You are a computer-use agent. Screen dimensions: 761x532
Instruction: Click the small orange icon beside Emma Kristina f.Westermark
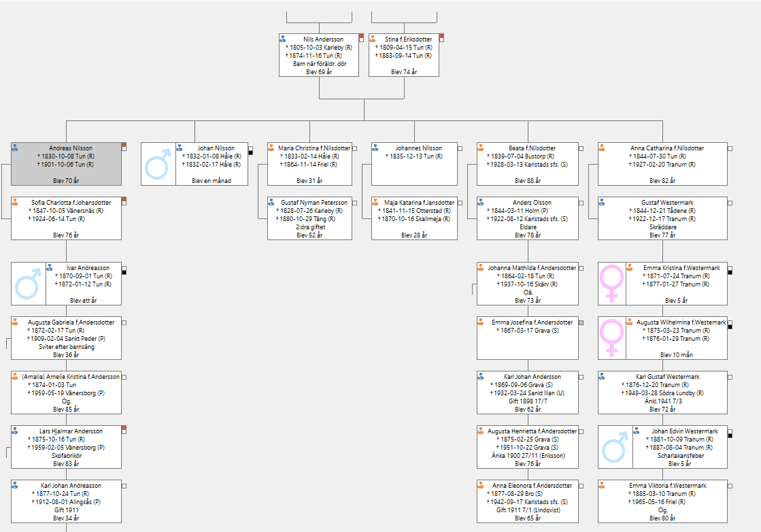(630, 267)
